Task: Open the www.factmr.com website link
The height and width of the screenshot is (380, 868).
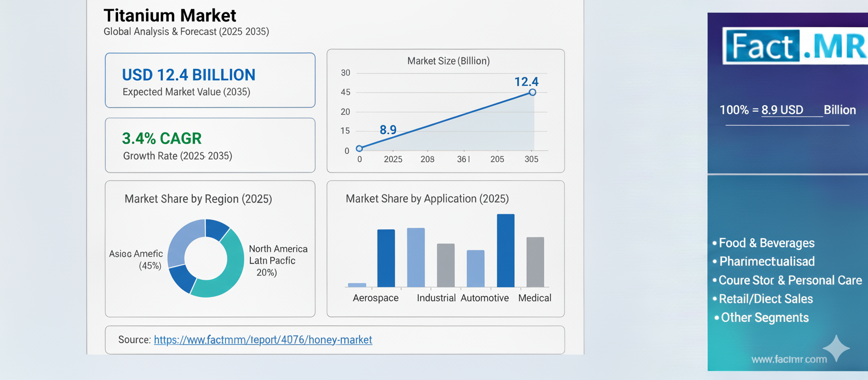Action: (x=788, y=359)
